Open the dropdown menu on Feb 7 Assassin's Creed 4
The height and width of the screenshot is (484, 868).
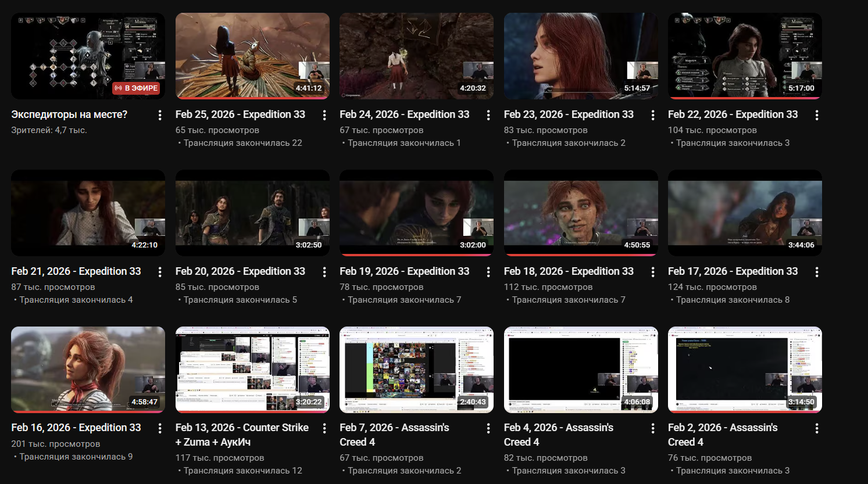[x=489, y=428]
